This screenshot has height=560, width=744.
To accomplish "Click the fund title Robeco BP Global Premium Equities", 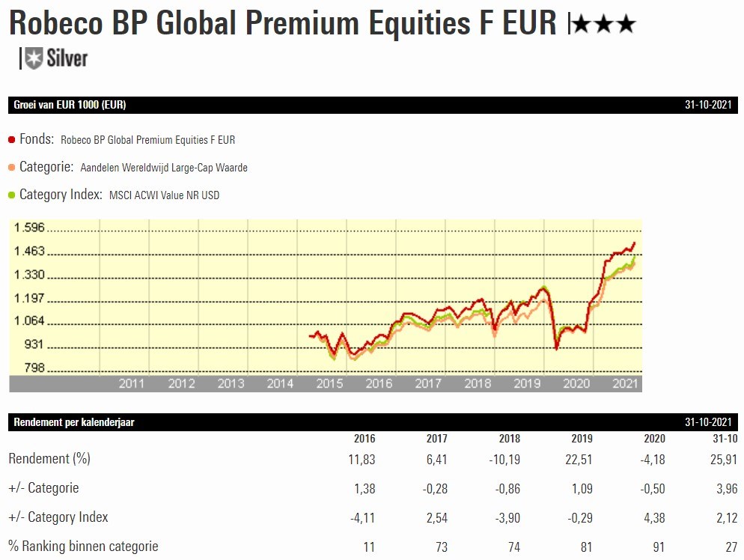I will pyautogui.click(x=283, y=24).
